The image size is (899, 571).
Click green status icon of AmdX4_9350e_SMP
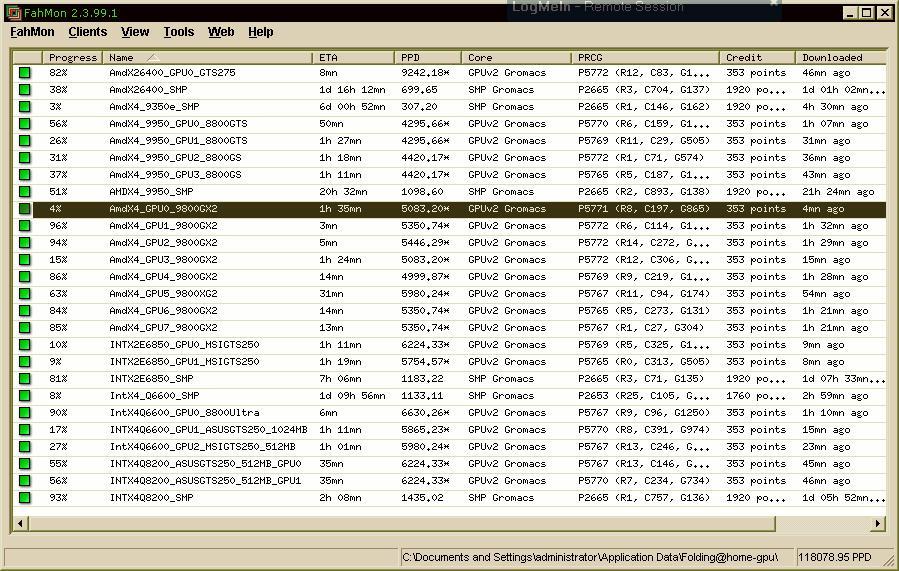25,107
